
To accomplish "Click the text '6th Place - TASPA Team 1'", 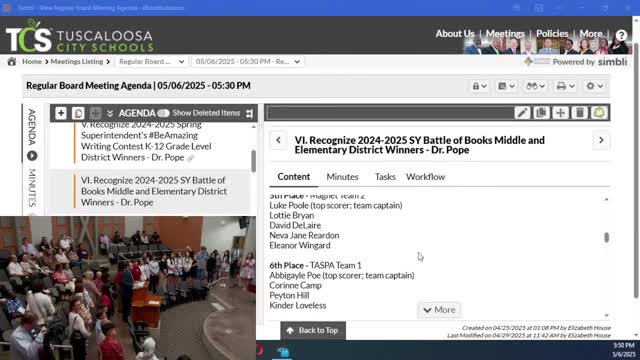I will tap(315, 265).
